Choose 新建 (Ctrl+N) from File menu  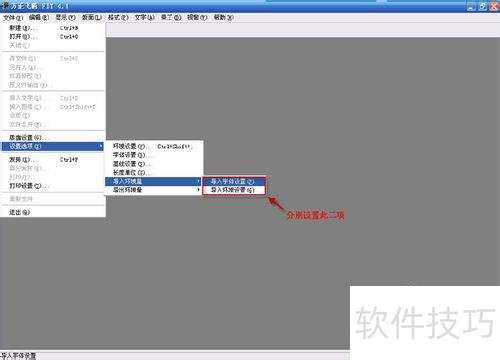pos(53,28)
